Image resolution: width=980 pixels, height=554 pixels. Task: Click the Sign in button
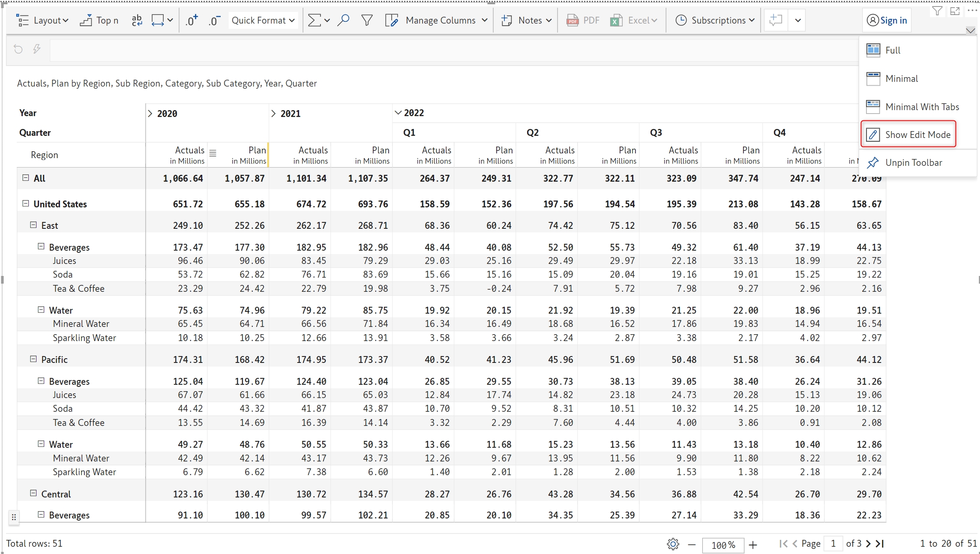click(887, 20)
